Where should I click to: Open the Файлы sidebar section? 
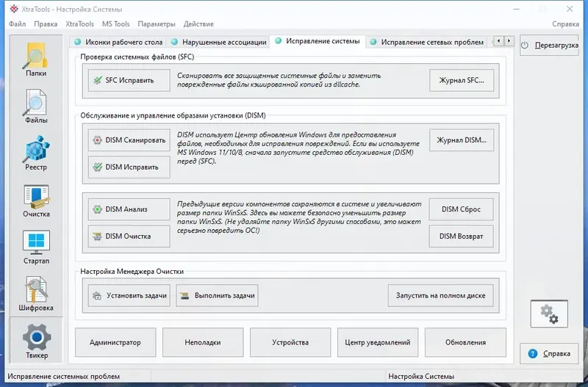coord(36,106)
